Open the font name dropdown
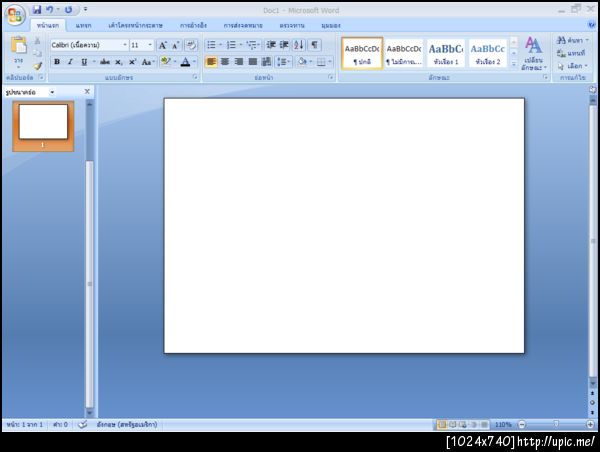Screen dimensions: 600x452 (125, 45)
